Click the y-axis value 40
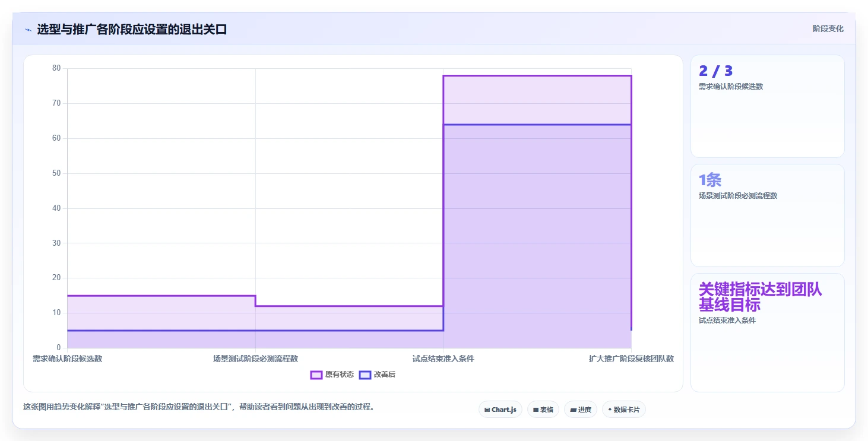The width and height of the screenshot is (868, 441). tap(56, 208)
